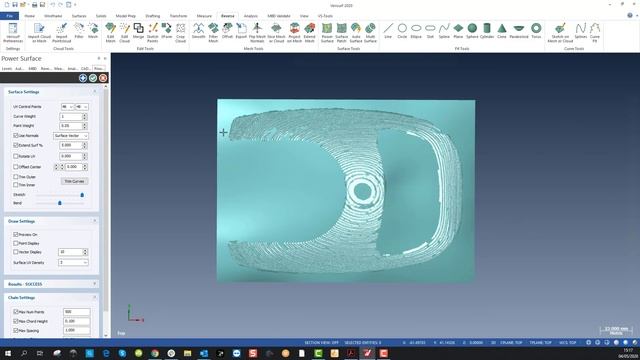Launch the Power Surface tool
Image resolution: width=640 pixels, height=360 pixels.
pos(327,32)
